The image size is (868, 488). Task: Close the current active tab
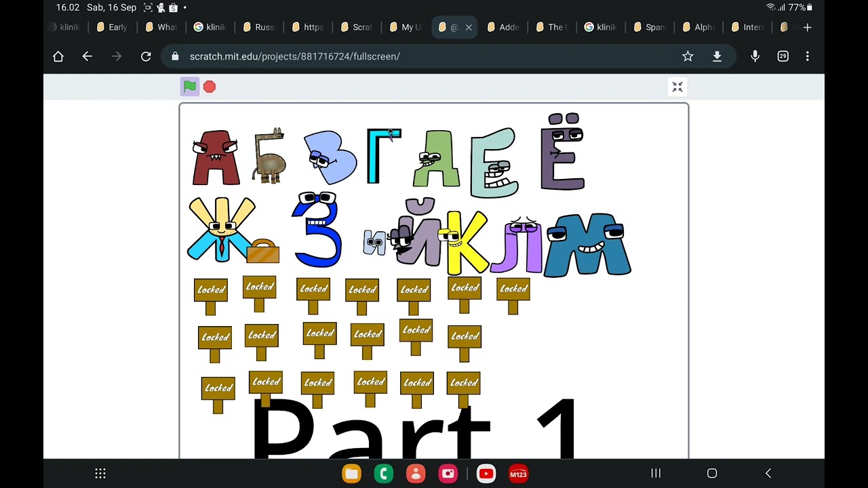click(469, 28)
